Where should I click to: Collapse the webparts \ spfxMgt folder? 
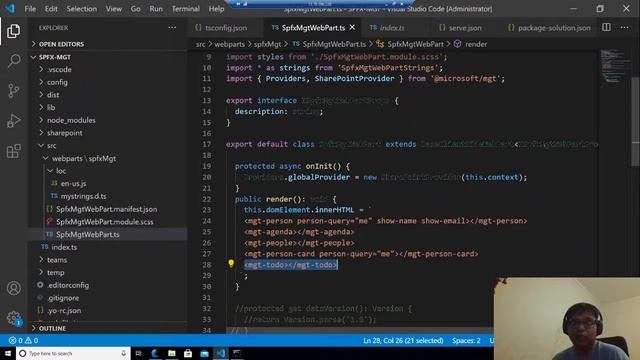pos(84,158)
